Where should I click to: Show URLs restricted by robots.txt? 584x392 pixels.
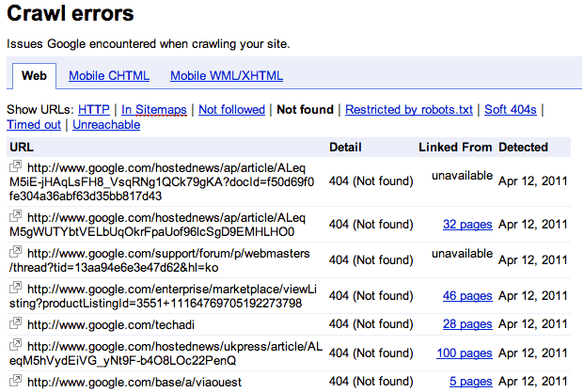409,110
